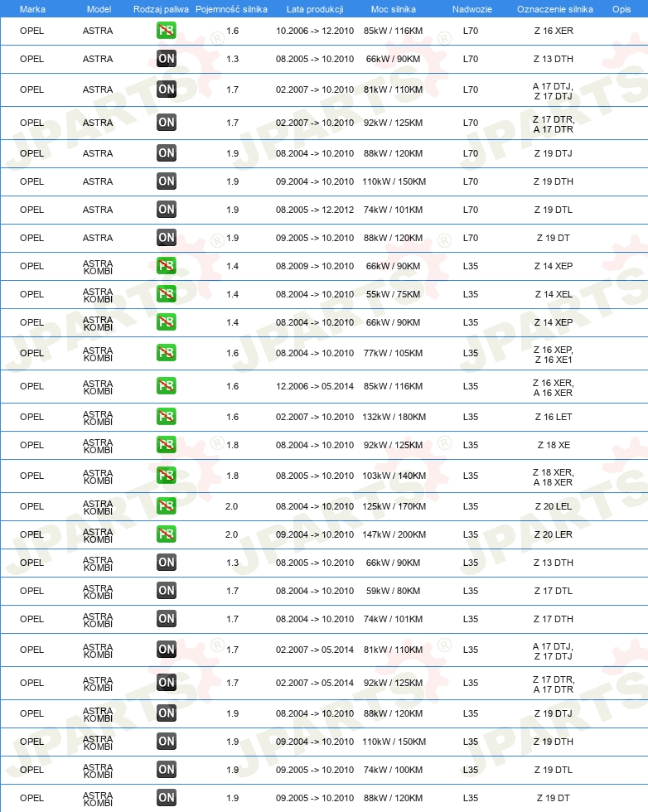648x812 pixels.
Task: Click the ON icon in the 81kW / 110KM L70 row
Action: 167,89
